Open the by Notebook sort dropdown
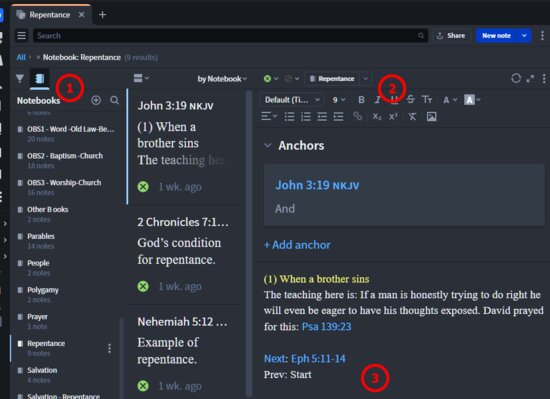The image size is (550, 399). point(222,79)
